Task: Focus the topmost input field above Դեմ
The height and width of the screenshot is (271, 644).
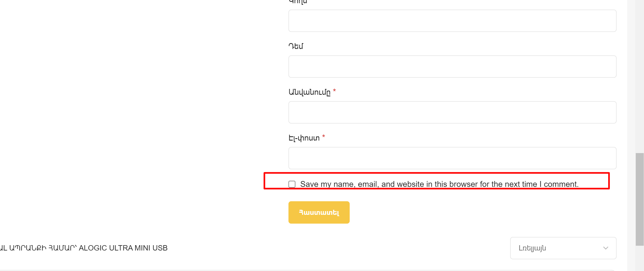Action: coord(452,21)
